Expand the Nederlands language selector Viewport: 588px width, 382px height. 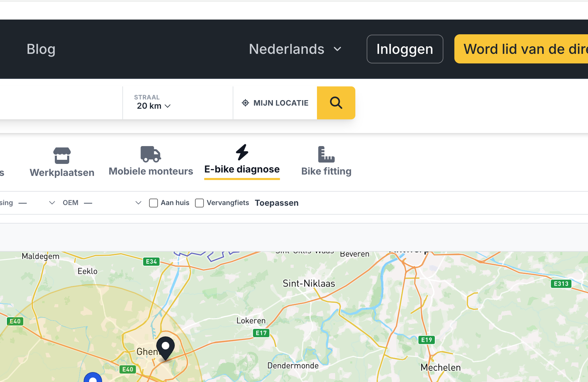(x=295, y=49)
